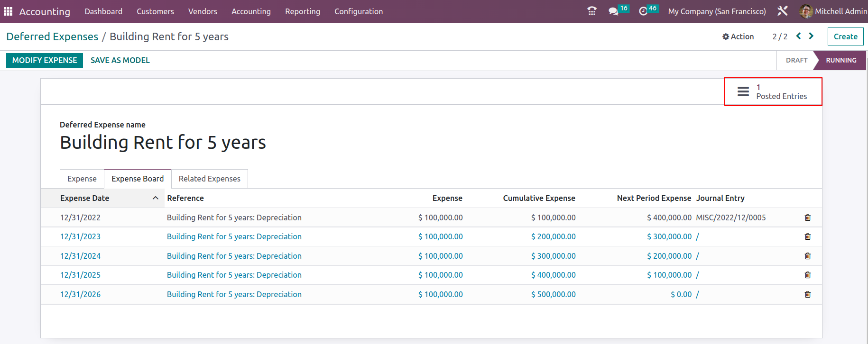Open the My Company (San Francisco) switcher
This screenshot has height=344, width=868.
717,11
